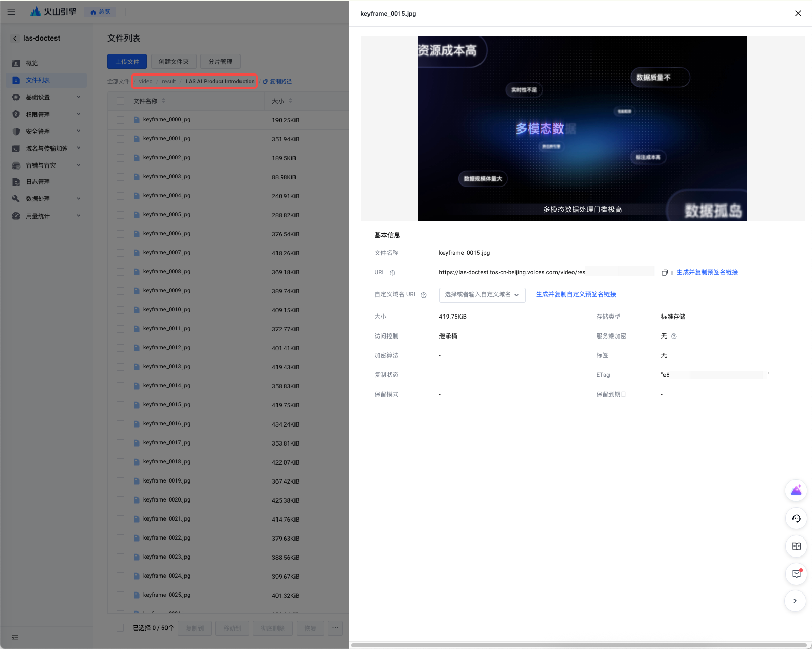Click the 上传文件 button

point(127,62)
